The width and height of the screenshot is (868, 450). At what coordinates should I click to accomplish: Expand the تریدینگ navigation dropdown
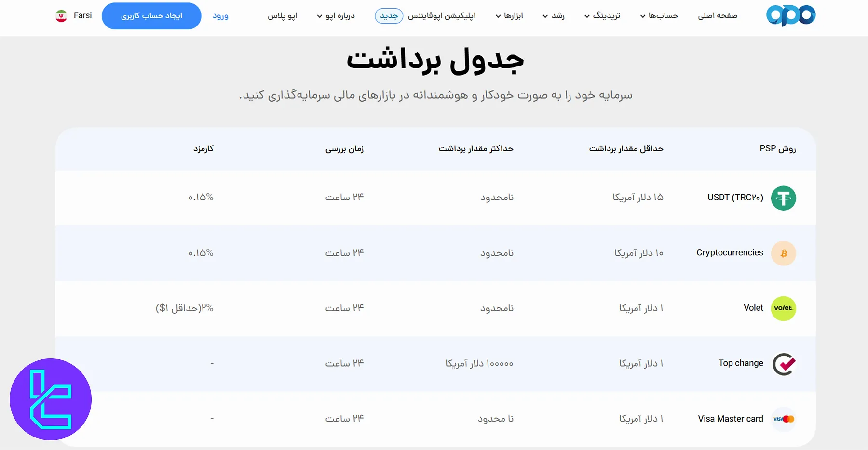click(x=602, y=15)
